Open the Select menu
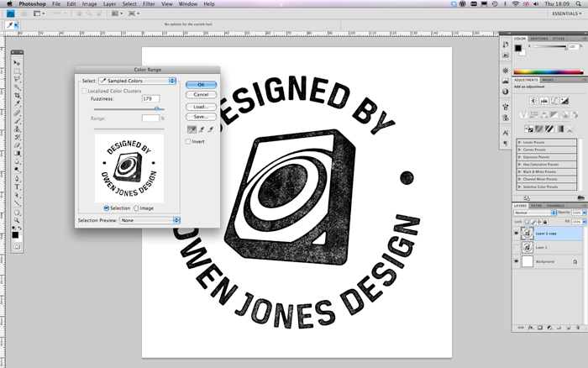Viewport: 588px width, 368px height. pos(129,3)
